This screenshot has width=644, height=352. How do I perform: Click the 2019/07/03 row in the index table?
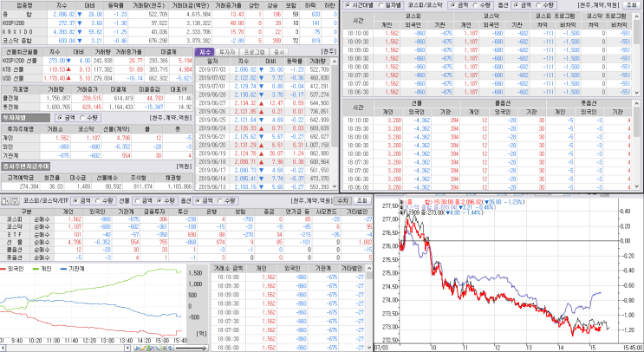[263, 70]
